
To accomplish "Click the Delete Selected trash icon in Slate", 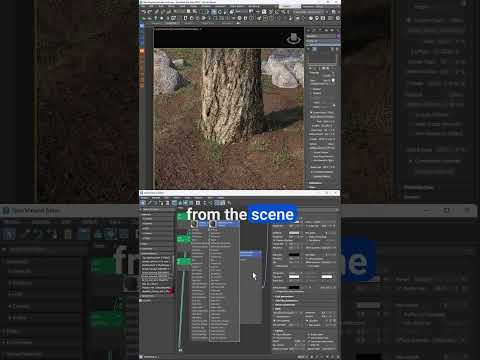I will tap(167, 203).
